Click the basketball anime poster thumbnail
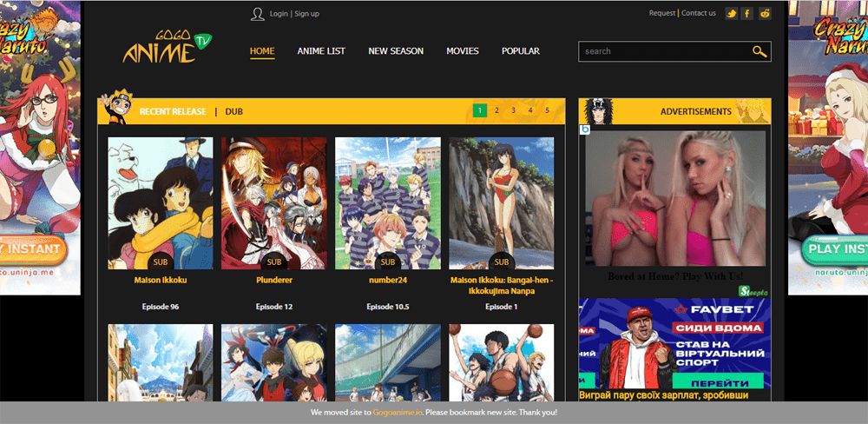The height and width of the screenshot is (424, 868). tap(502, 363)
